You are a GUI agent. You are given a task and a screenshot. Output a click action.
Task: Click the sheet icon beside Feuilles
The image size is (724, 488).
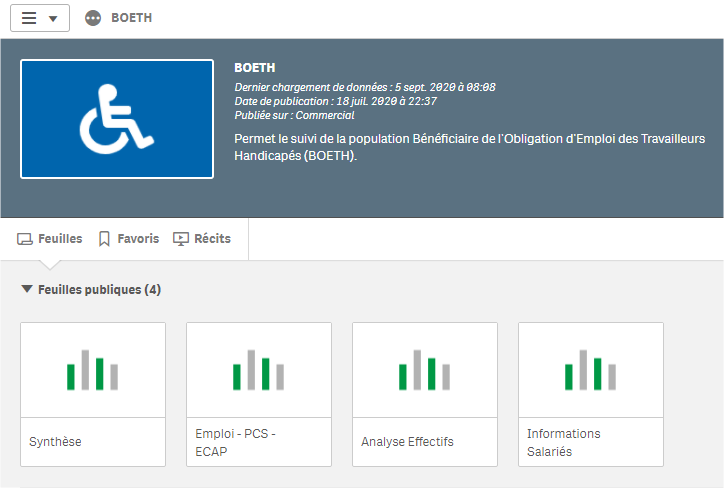pyautogui.click(x=25, y=239)
